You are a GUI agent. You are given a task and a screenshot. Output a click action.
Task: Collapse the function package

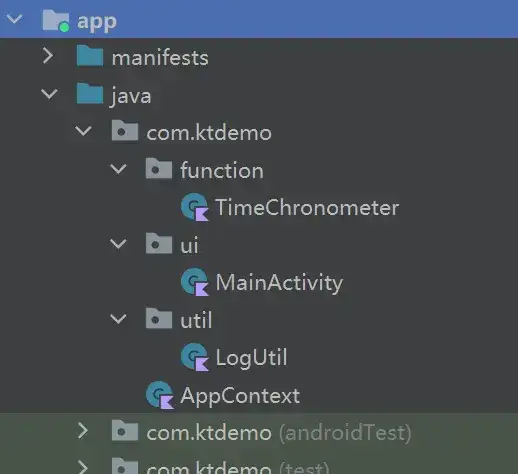click(118, 169)
